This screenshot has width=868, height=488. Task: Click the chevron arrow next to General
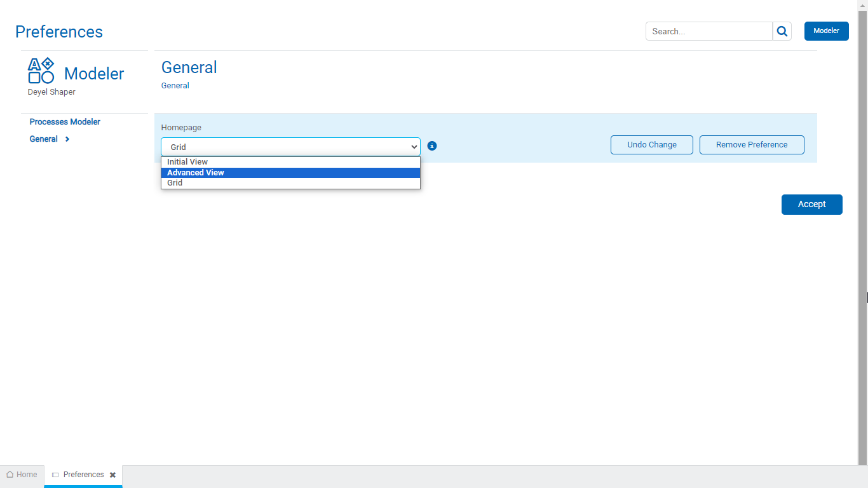point(67,139)
